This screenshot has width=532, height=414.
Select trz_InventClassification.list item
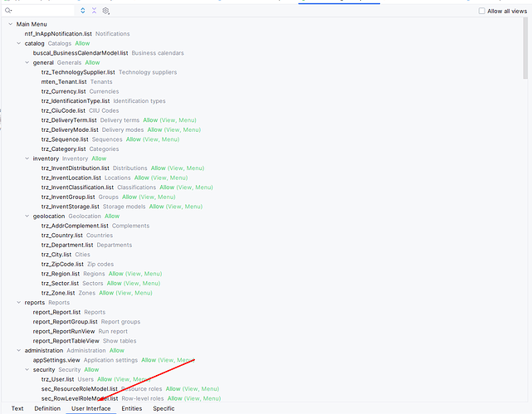77,188
